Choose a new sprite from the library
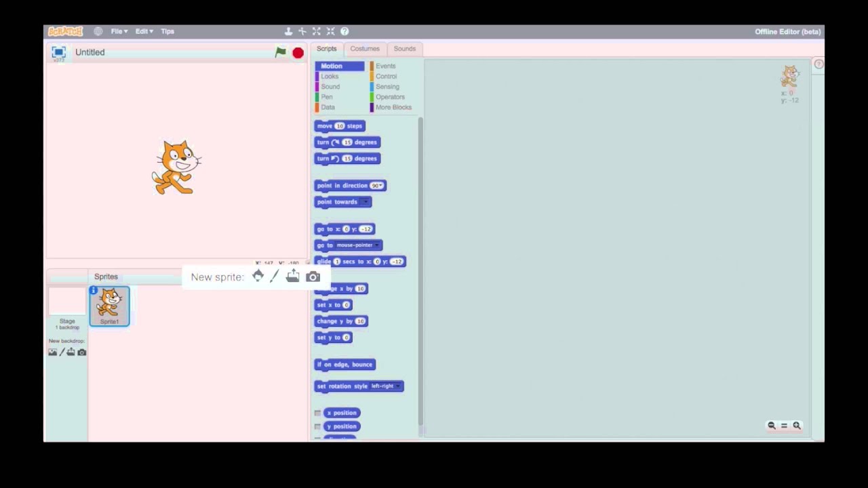 258,277
